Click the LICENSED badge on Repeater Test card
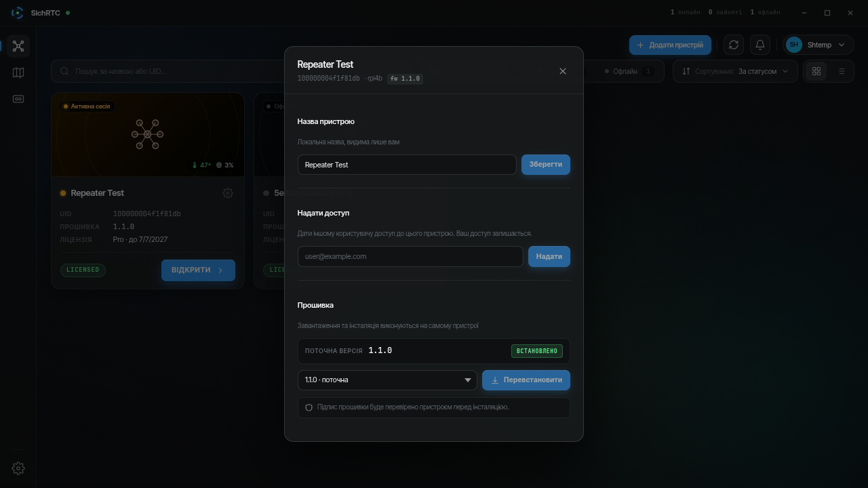This screenshot has width=868, height=488. (83, 270)
